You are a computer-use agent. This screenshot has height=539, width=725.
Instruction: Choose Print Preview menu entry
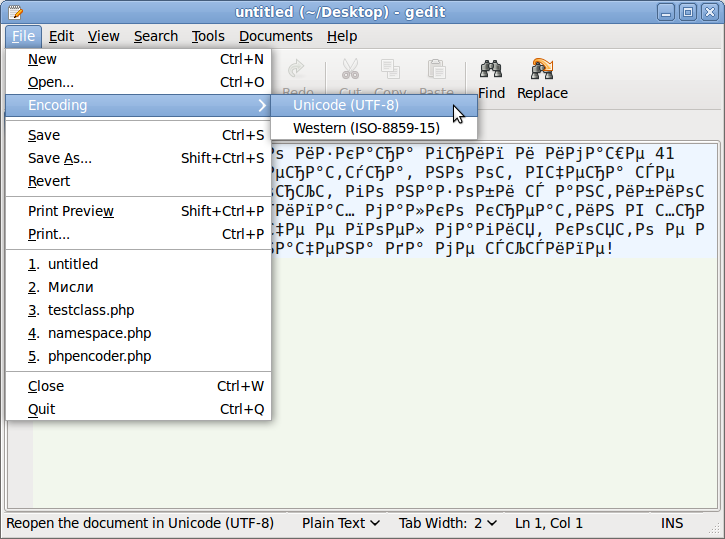(x=138, y=211)
